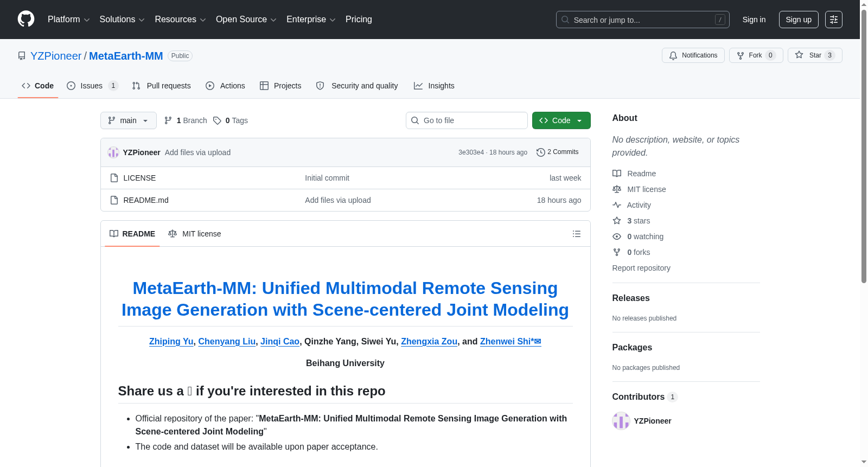Open author link Jinqi Cao
Screen dimensions: 868x467
point(280,341)
